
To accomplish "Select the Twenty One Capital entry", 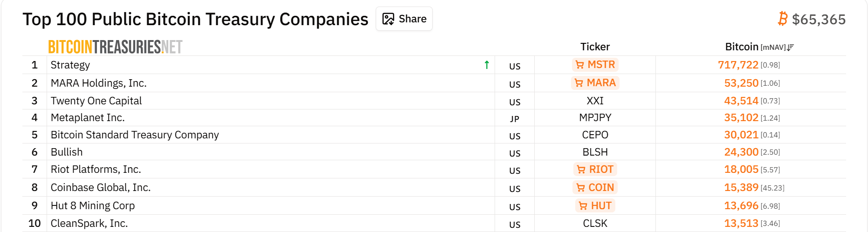I will pos(96,101).
